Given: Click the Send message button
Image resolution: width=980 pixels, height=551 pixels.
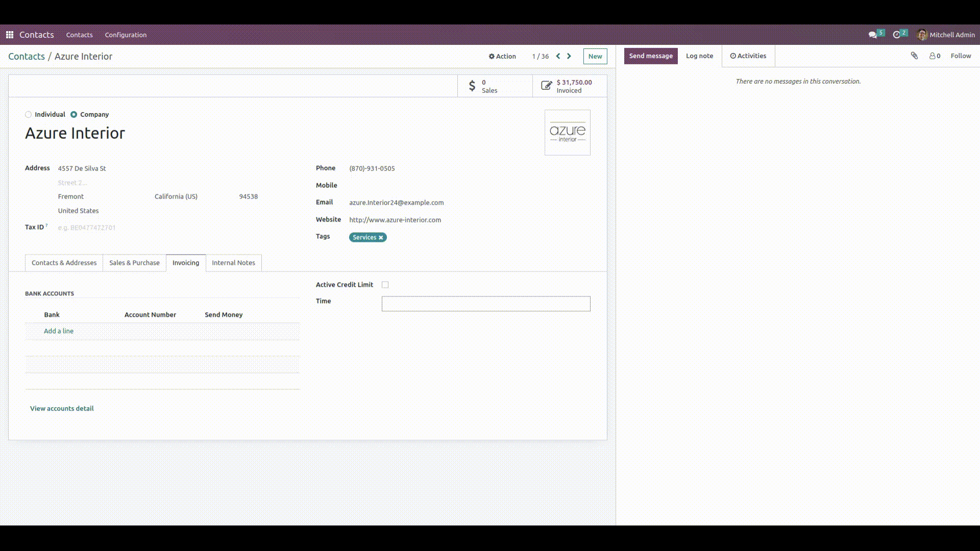Looking at the screenshot, I should (650, 56).
